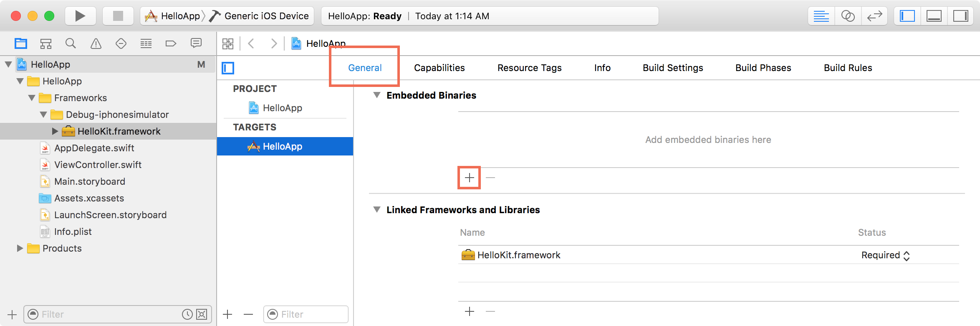Expand HelloKit.framework in navigator
Viewport: 980px width, 326px height.
(55, 131)
